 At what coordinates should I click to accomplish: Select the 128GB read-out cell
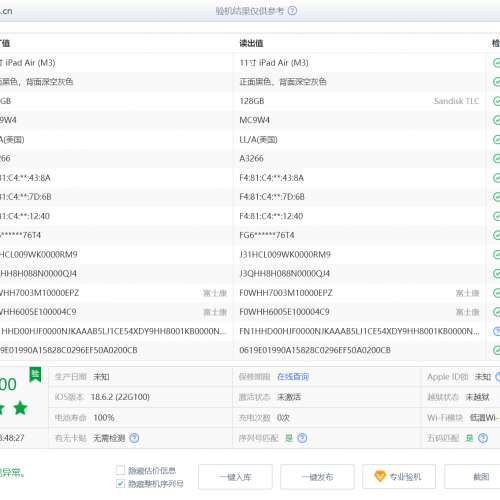point(252,101)
